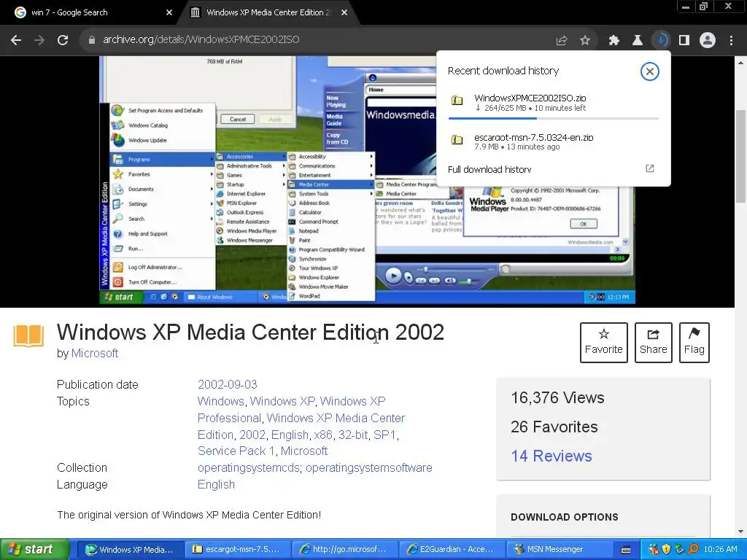The width and height of the screenshot is (747, 560).
Task: Share this page from the address bar
Action: (562, 41)
